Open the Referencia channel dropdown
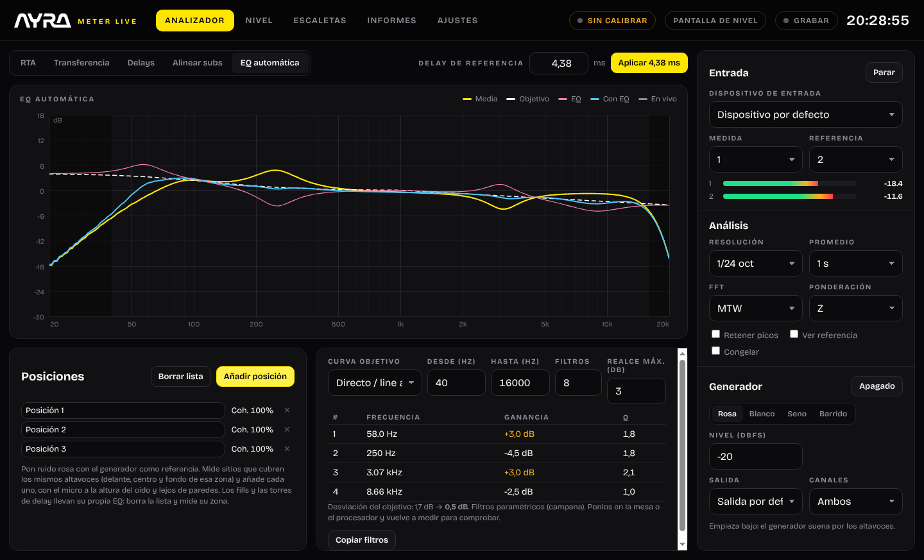924x560 pixels. (x=855, y=160)
